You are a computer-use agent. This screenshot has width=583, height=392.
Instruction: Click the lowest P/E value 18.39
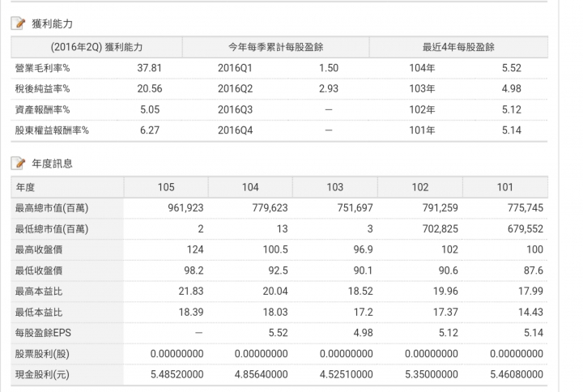click(x=191, y=312)
